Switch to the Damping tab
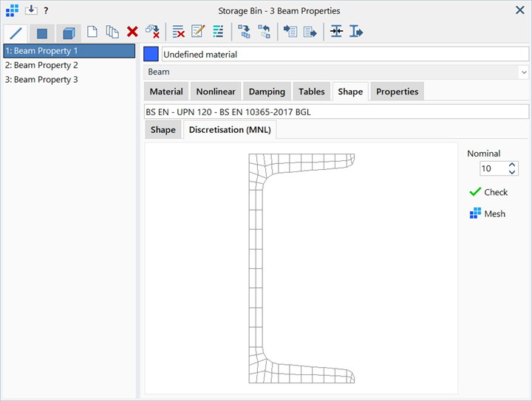The height and width of the screenshot is (401, 532). click(x=267, y=92)
